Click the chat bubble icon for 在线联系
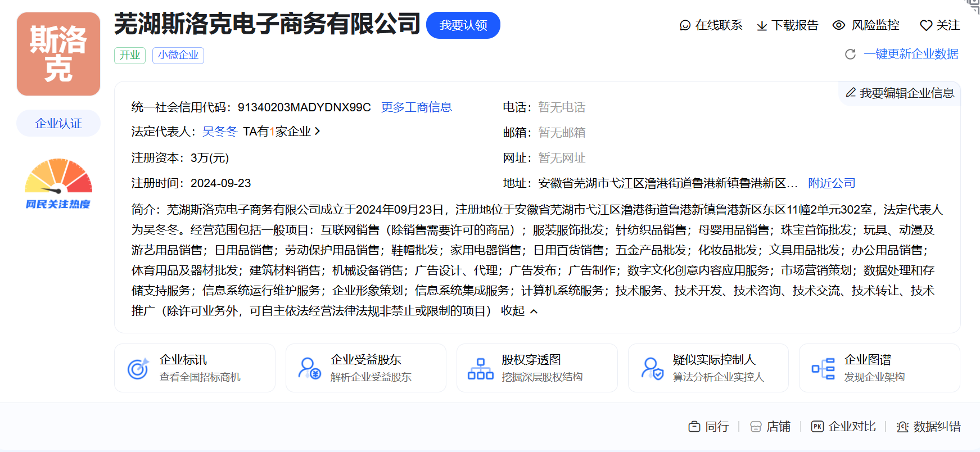The image size is (980, 452). click(685, 25)
